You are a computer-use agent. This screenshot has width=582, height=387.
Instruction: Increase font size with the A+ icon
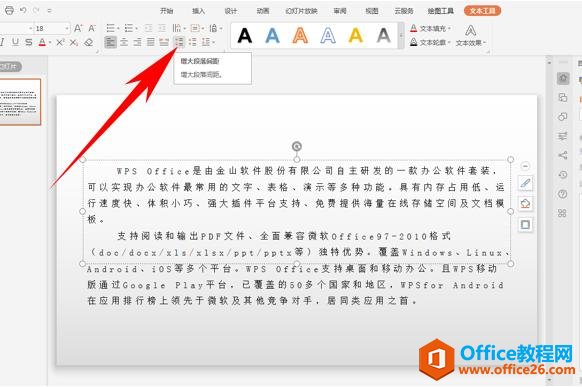click(78, 28)
